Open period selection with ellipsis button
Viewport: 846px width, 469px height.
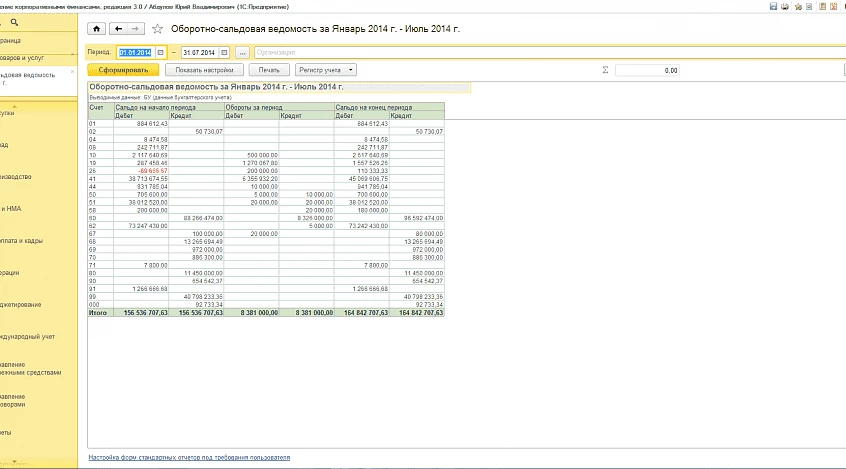tap(242, 52)
